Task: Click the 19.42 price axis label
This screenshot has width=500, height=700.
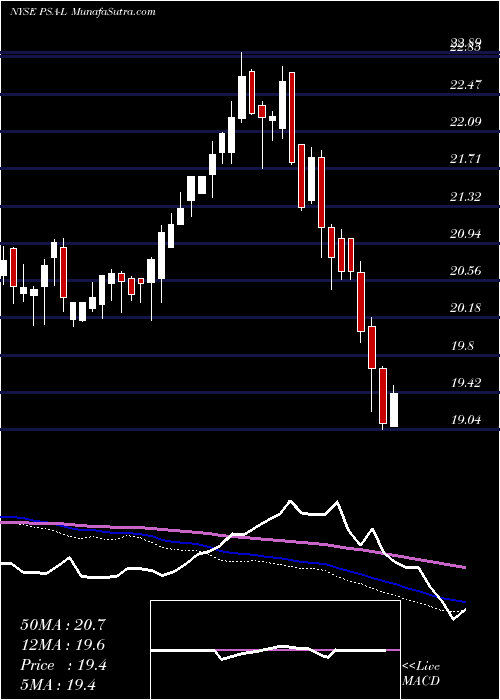Action: pos(466,383)
